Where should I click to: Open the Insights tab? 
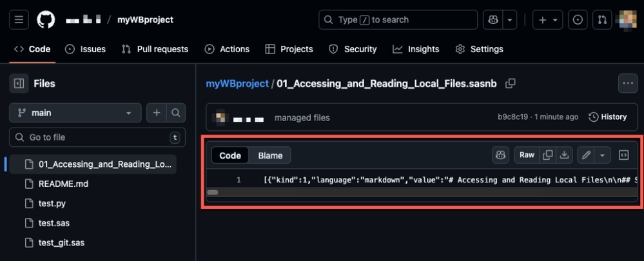click(x=416, y=49)
